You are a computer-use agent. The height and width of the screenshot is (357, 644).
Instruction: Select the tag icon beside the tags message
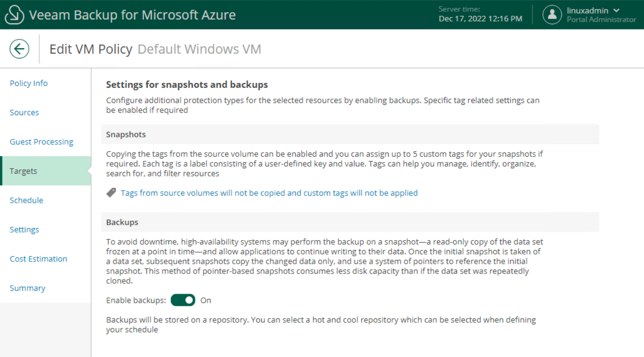click(111, 193)
